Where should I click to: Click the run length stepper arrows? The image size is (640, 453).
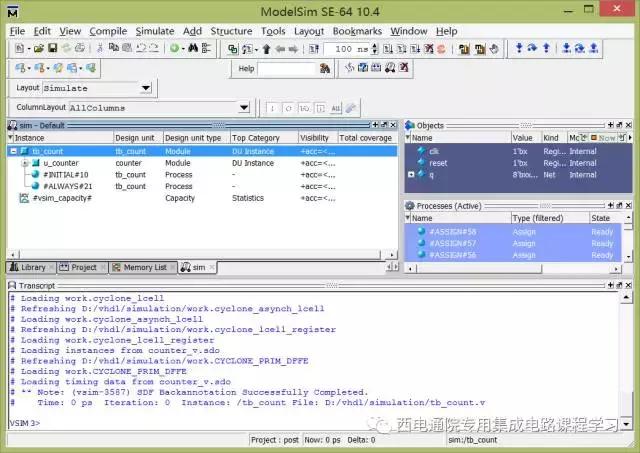click(x=375, y=49)
